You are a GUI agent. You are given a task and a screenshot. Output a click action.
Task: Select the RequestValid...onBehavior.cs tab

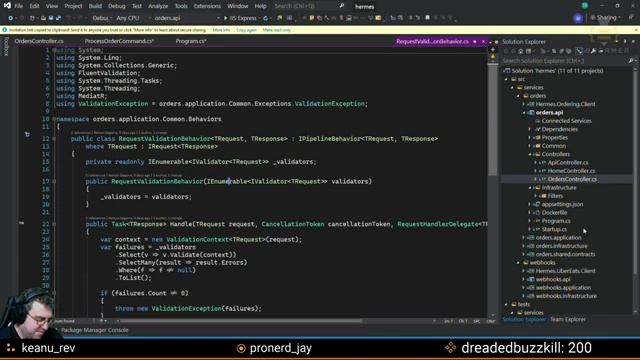(x=432, y=41)
